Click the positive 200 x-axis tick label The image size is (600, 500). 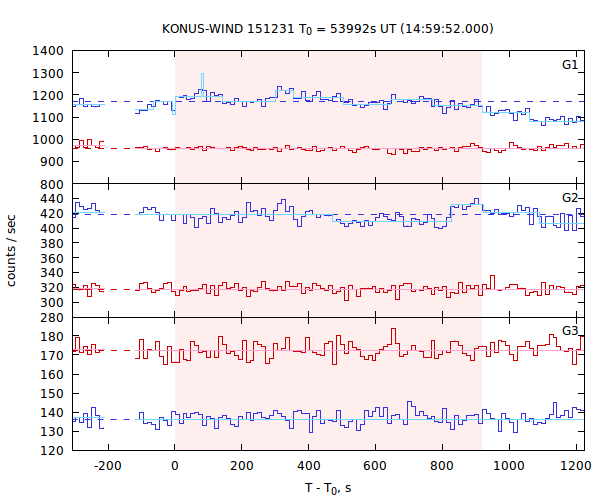[x=241, y=466]
